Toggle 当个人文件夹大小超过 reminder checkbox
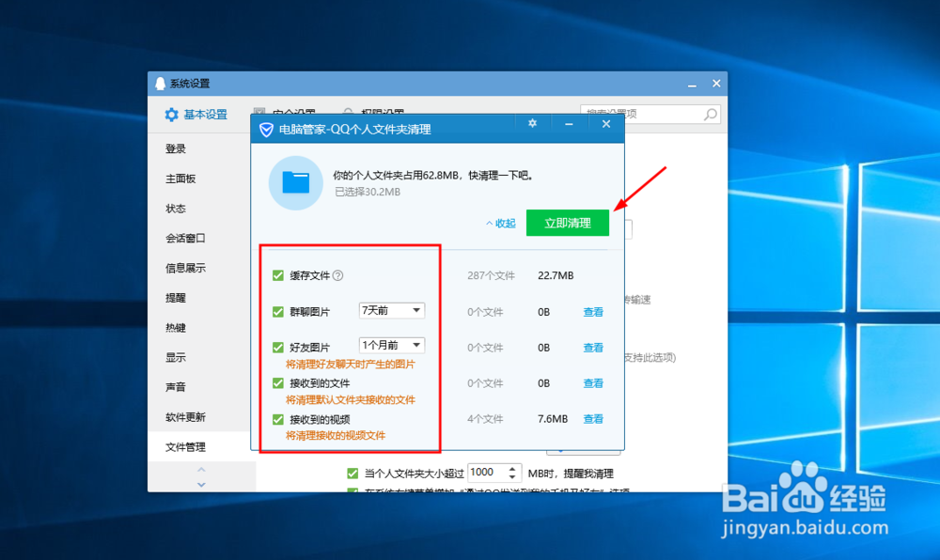940x560 pixels. [x=352, y=474]
